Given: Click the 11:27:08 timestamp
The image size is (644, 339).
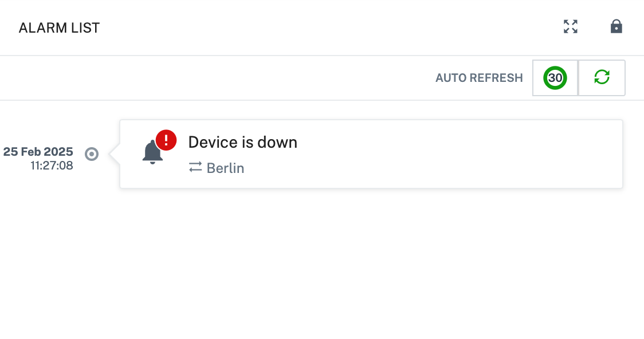Looking at the screenshot, I should 52,165.
